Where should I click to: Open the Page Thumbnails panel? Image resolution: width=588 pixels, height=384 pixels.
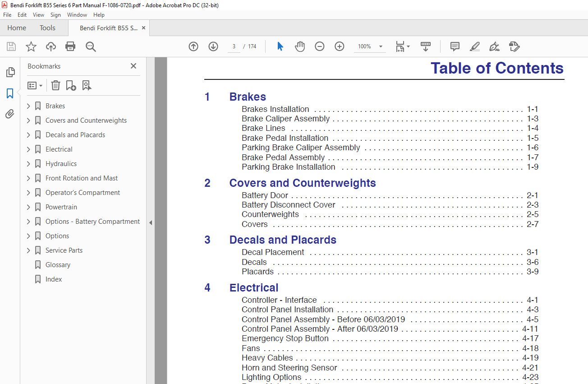click(x=10, y=72)
